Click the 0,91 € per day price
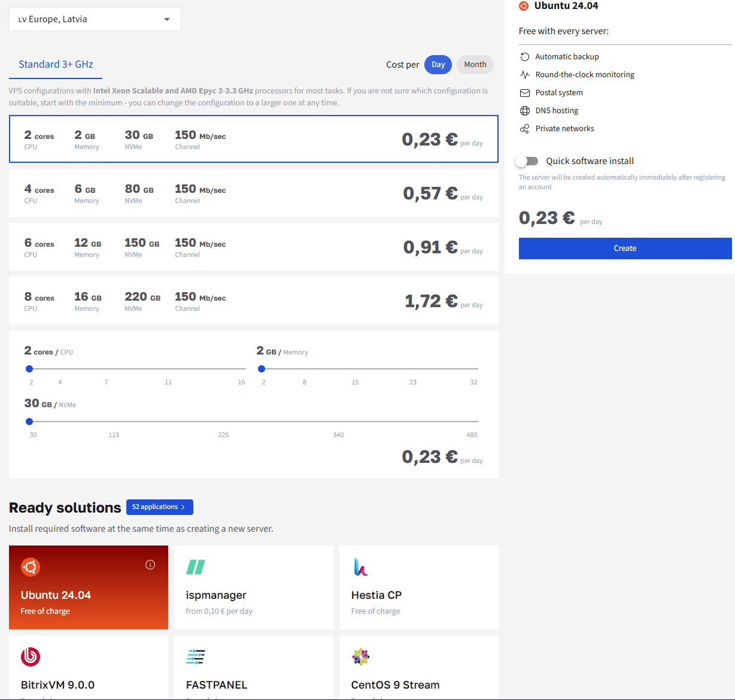 point(443,247)
